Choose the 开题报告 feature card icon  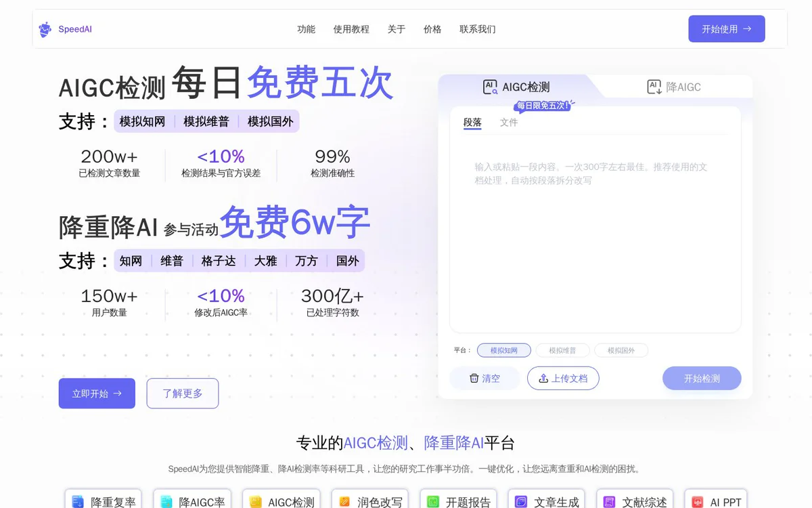[x=433, y=502]
